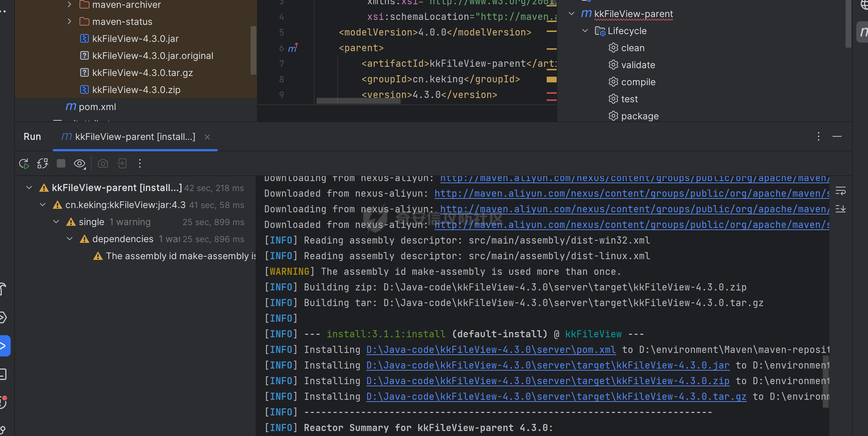Minimize the Run tool window

[x=837, y=137]
